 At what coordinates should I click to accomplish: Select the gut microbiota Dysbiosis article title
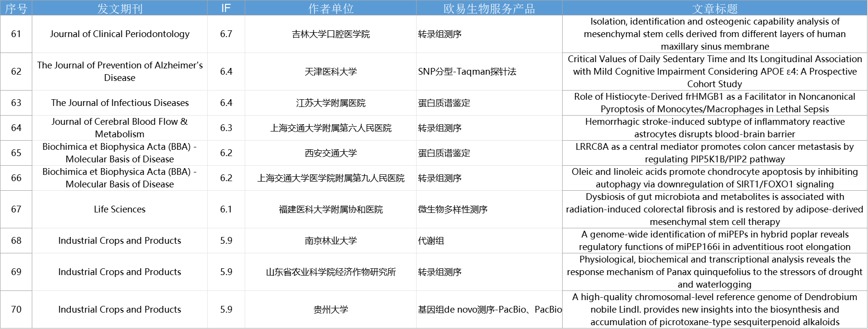[715, 210]
